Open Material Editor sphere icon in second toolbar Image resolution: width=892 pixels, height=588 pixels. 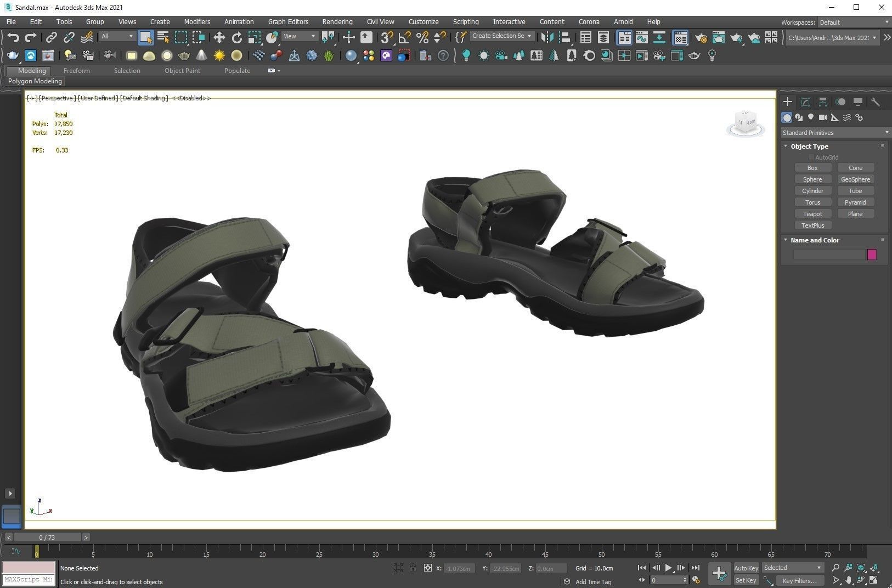coord(351,55)
